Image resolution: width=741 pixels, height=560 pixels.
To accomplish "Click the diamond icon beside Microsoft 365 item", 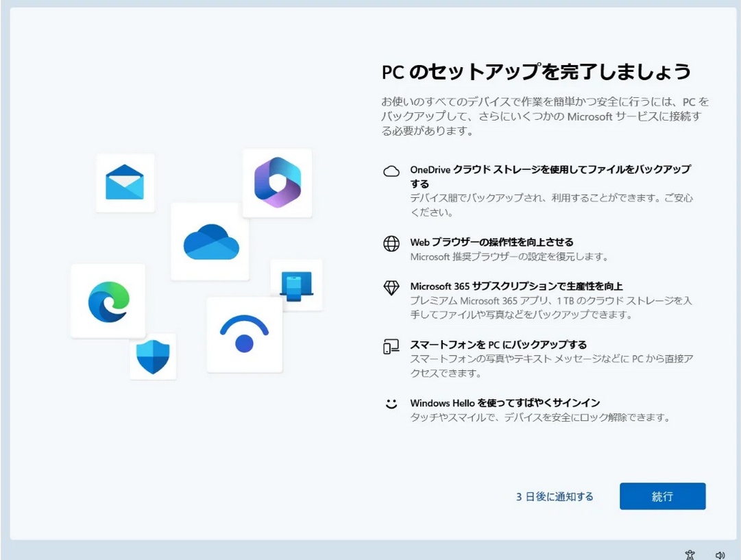I will [391, 287].
